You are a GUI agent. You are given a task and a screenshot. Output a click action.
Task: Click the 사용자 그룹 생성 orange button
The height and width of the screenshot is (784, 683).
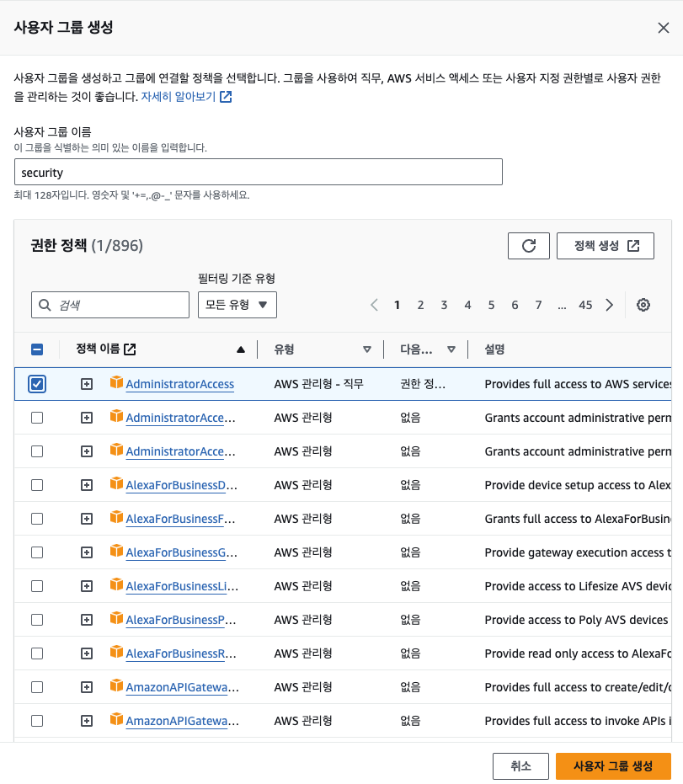point(613,766)
